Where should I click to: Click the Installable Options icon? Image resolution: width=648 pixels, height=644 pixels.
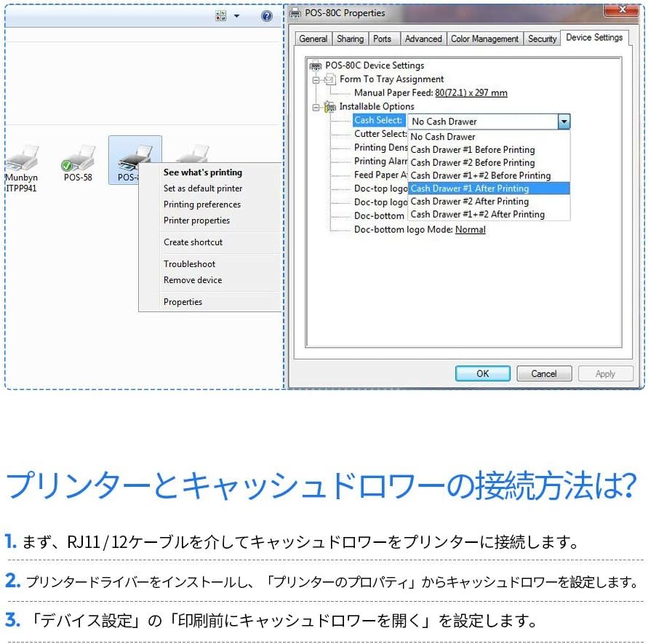(330, 107)
